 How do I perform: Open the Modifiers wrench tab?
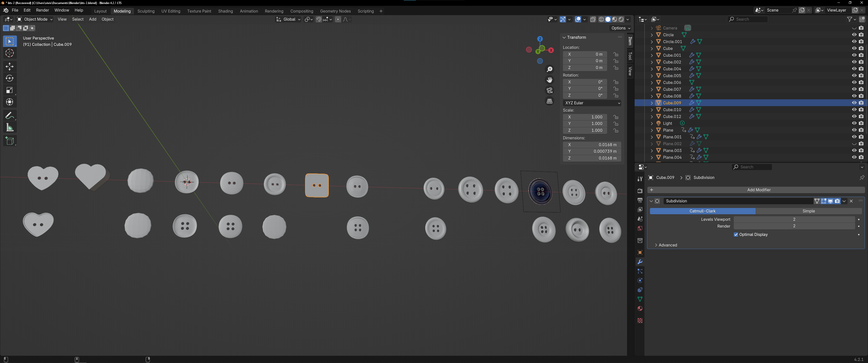click(x=640, y=262)
